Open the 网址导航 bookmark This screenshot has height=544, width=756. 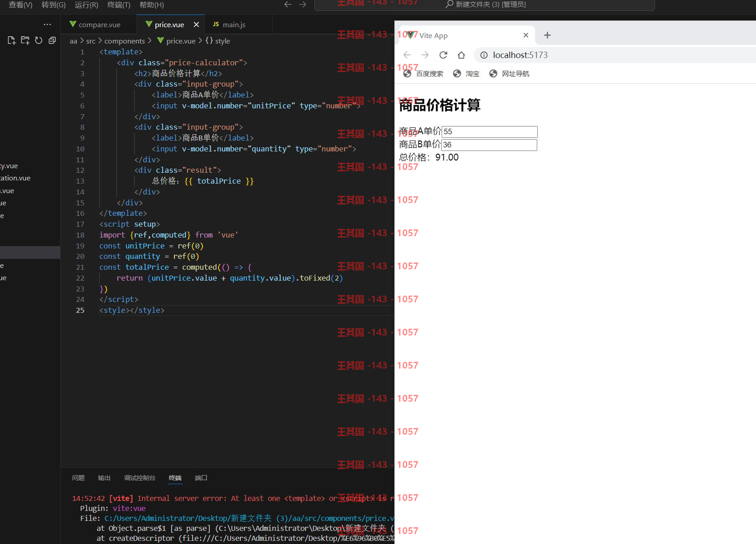click(510, 73)
